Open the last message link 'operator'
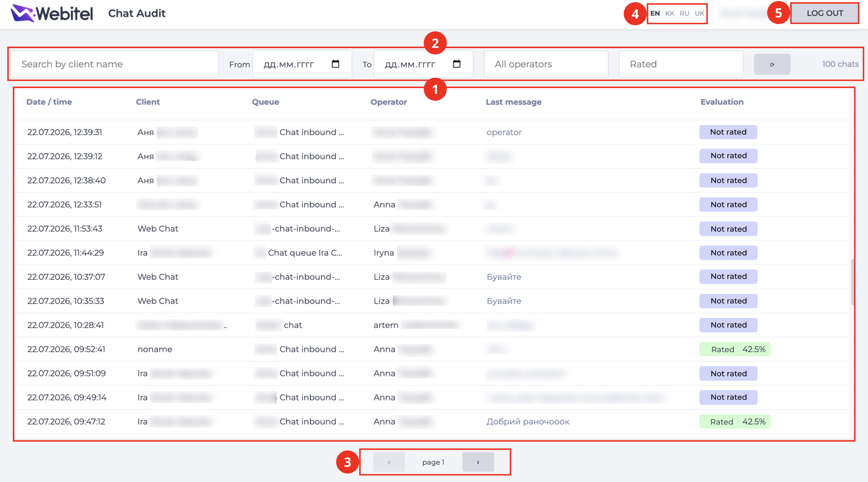Viewport: 868px width, 482px height. pyautogui.click(x=504, y=132)
